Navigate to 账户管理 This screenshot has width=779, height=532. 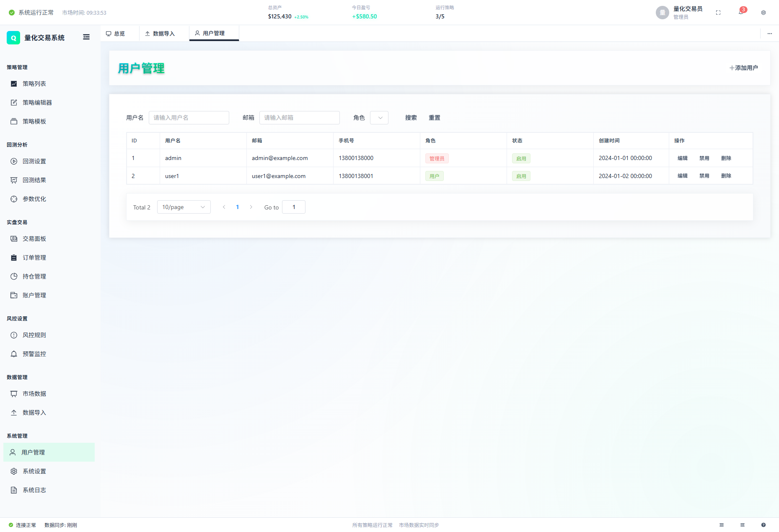49,295
